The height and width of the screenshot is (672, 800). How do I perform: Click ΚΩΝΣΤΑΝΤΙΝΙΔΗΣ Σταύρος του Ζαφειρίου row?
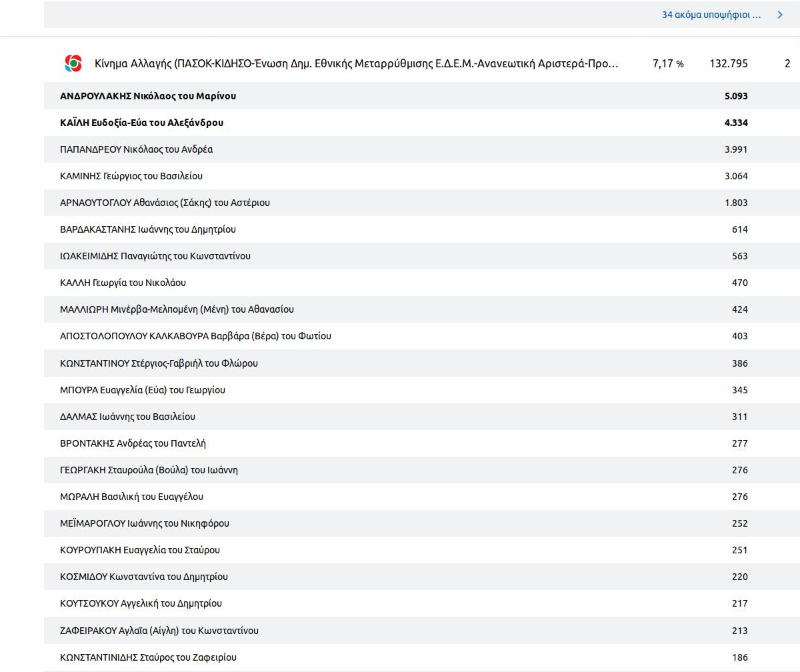point(422,657)
